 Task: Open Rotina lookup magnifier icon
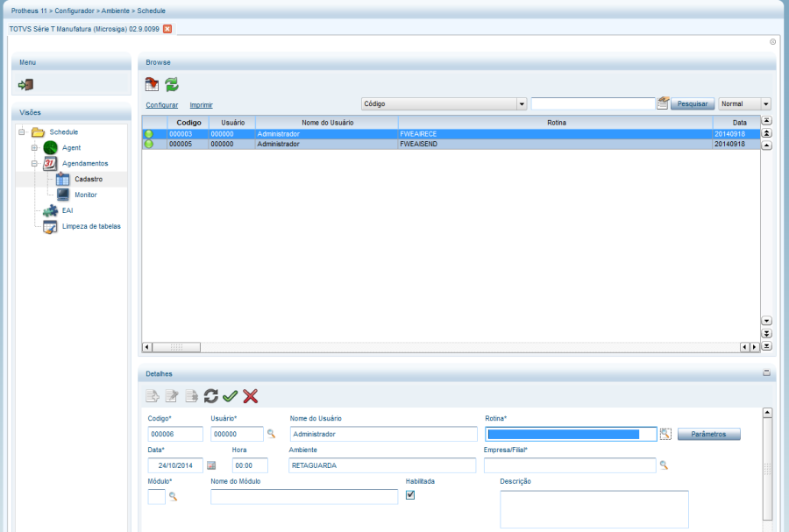point(665,434)
